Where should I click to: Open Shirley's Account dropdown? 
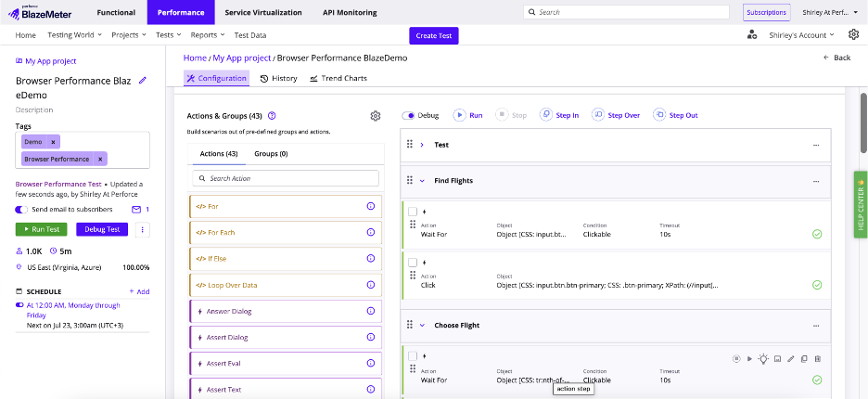[x=801, y=35]
